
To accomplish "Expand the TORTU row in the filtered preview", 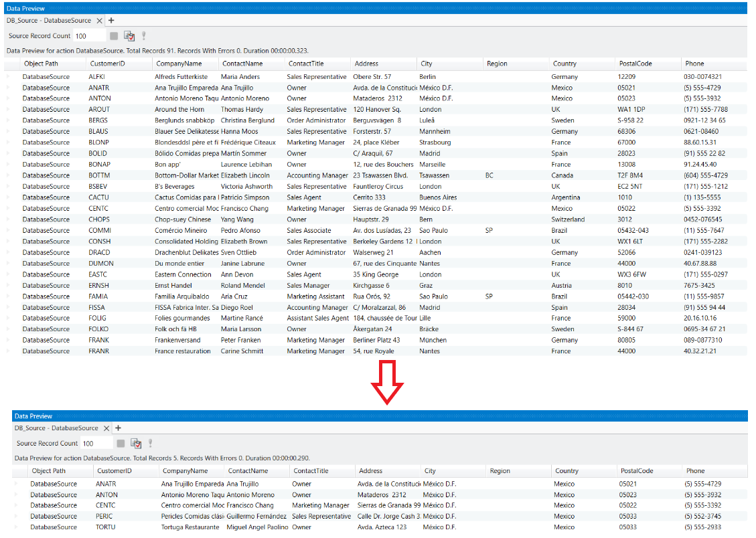I will tap(17, 527).
